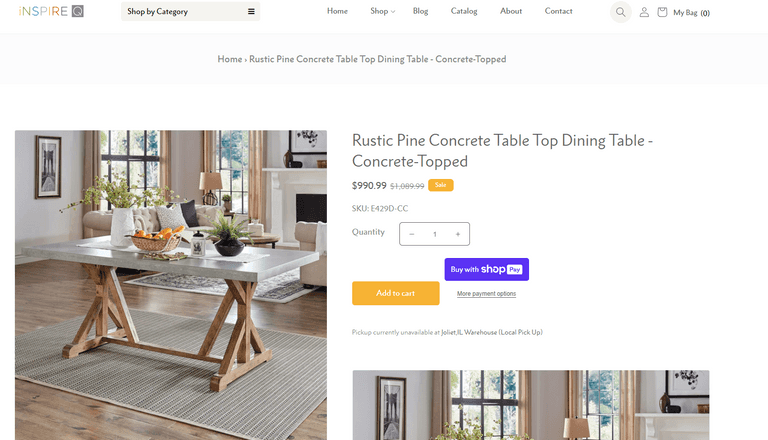The width and height of the screenshot is (768, 440).
Task: Go to the Blog page
Action: coord(420,11)
